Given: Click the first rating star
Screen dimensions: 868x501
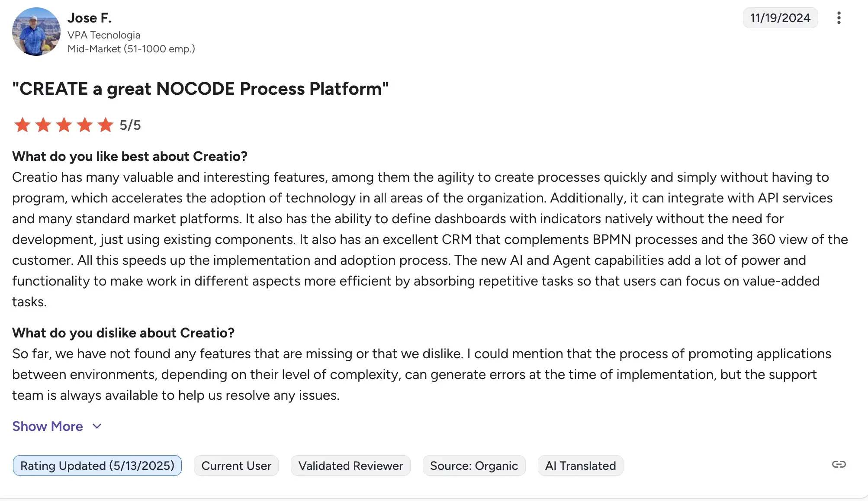Looking at the screenshot, I should [22, 125].
